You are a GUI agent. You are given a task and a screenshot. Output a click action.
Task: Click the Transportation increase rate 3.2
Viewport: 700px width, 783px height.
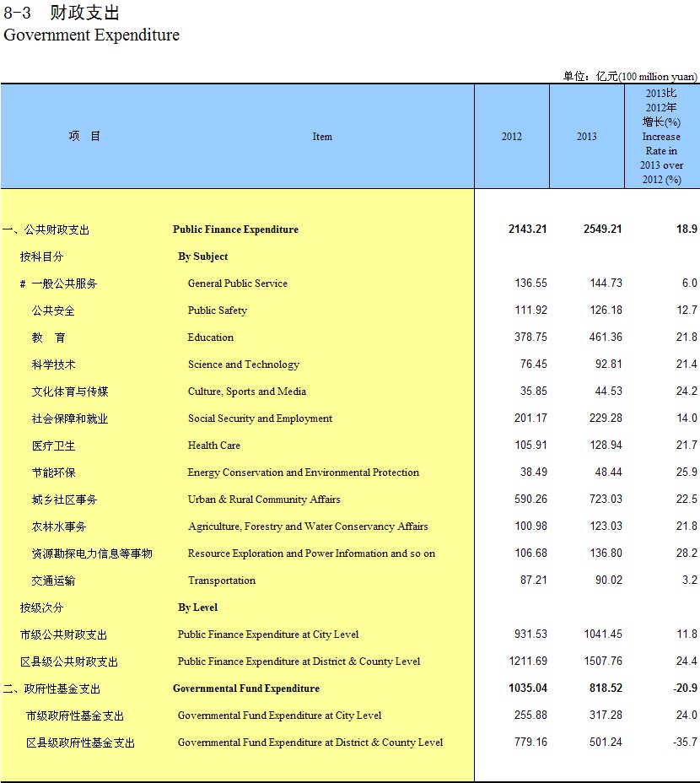[689, 580]
